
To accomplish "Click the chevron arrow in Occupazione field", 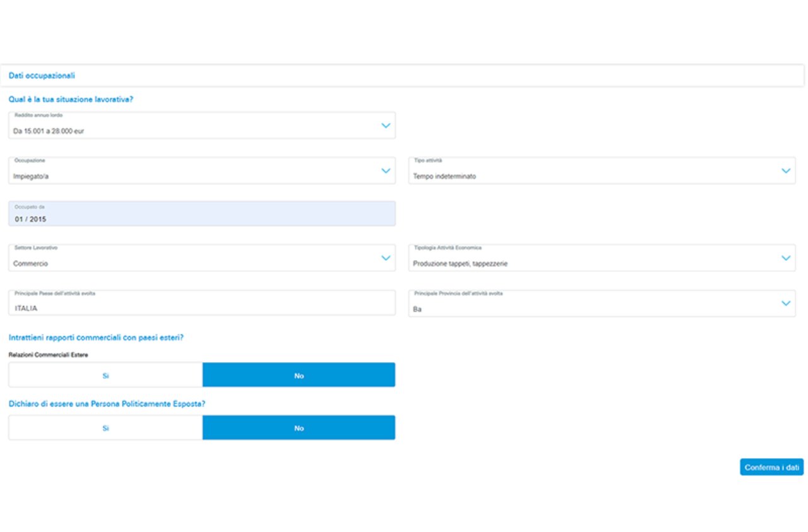I will pos(386,170).
